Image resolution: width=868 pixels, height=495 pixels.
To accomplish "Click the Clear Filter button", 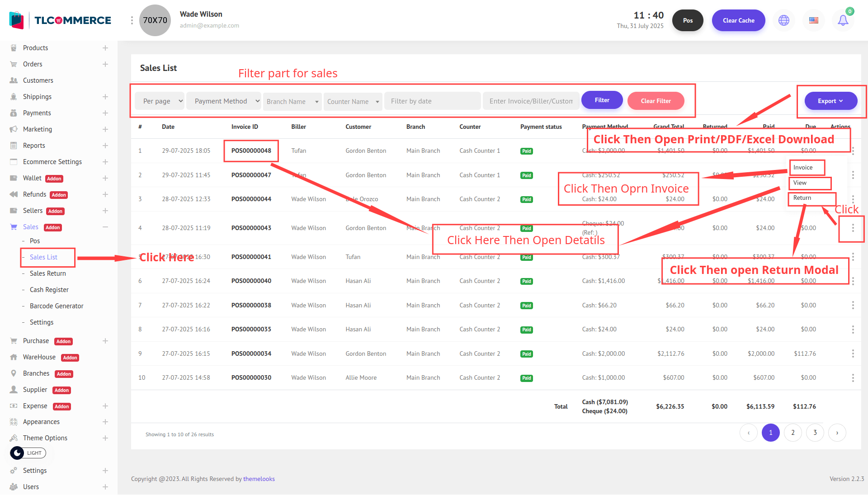I will coord(656,101).
